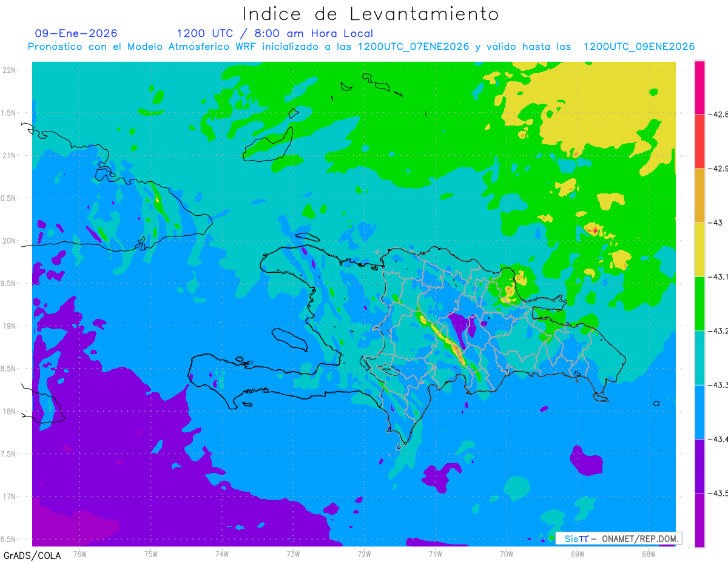This screenshot has width=728, height=562.
Task: Pick the magenta swatch atop the legend
Action: [699, 87]
